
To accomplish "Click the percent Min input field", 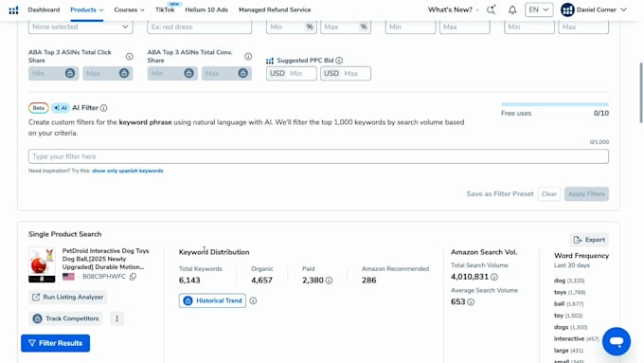I will coord(291,27).
